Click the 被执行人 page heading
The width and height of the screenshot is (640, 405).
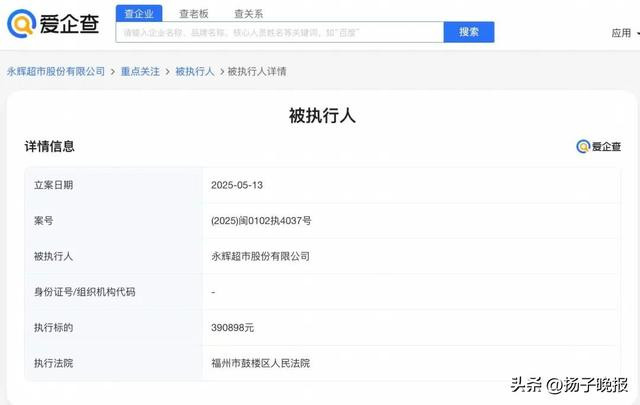click(322, 116)
